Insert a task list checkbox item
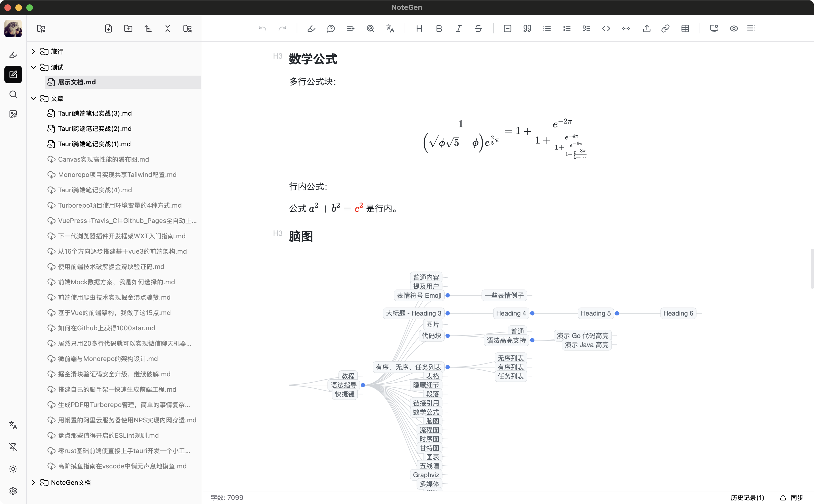Screen dimensions: 814x504 pos(586,29)
